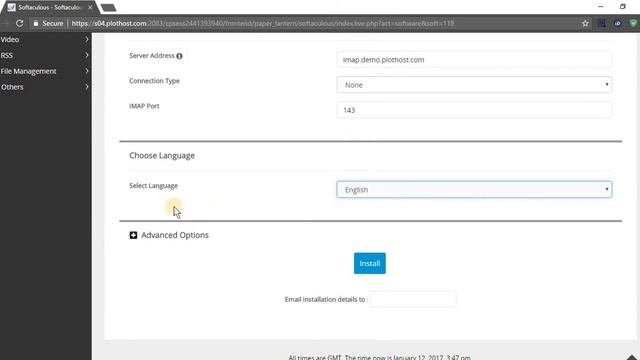Click the Choose Language heading

click(162, 156)
